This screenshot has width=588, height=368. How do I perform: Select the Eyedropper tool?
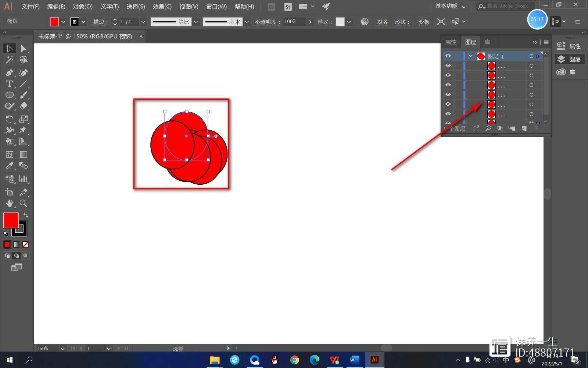pyautogui.click(x=10, y=166)
